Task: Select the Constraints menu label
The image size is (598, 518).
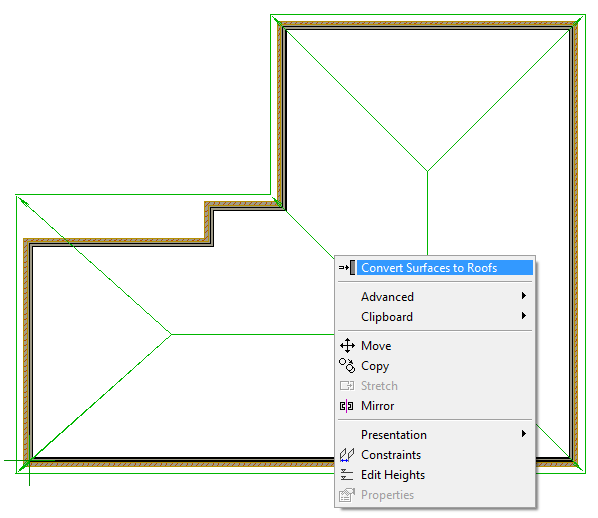Action: pos(391,455)
